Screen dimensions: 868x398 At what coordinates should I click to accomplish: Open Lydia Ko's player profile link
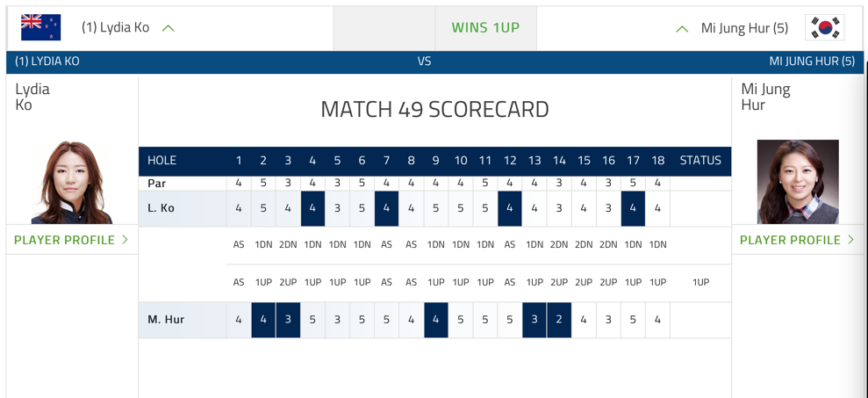pyautogui.click(x=64, y=240)
